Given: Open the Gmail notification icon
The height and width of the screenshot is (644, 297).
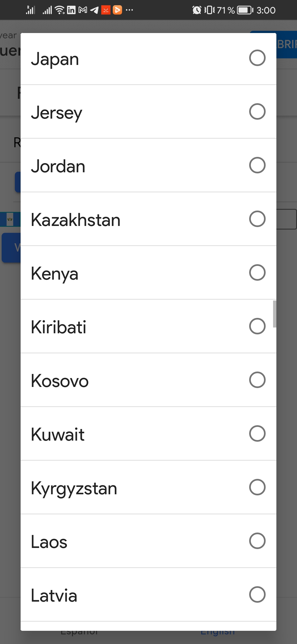Looking at the screenshot, I should point(83,10).
